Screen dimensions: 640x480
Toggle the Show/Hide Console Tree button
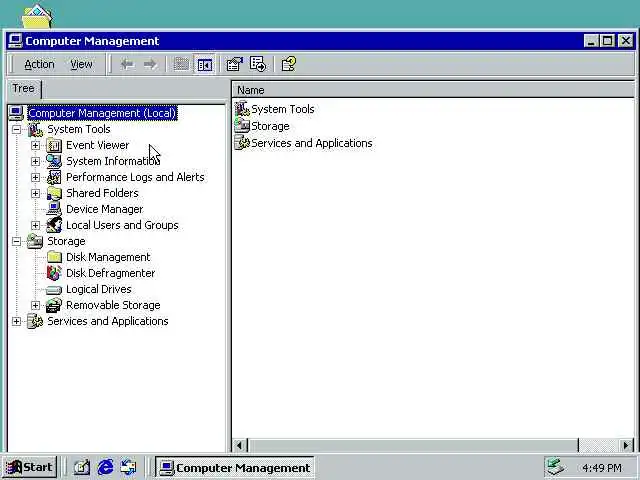(x=204, y=64)
